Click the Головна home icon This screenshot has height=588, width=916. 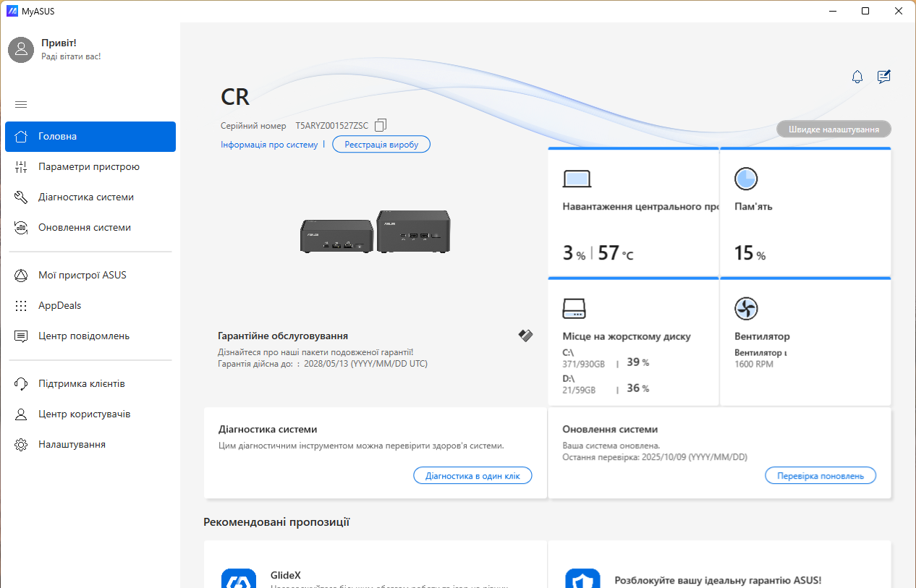(21, 137)
